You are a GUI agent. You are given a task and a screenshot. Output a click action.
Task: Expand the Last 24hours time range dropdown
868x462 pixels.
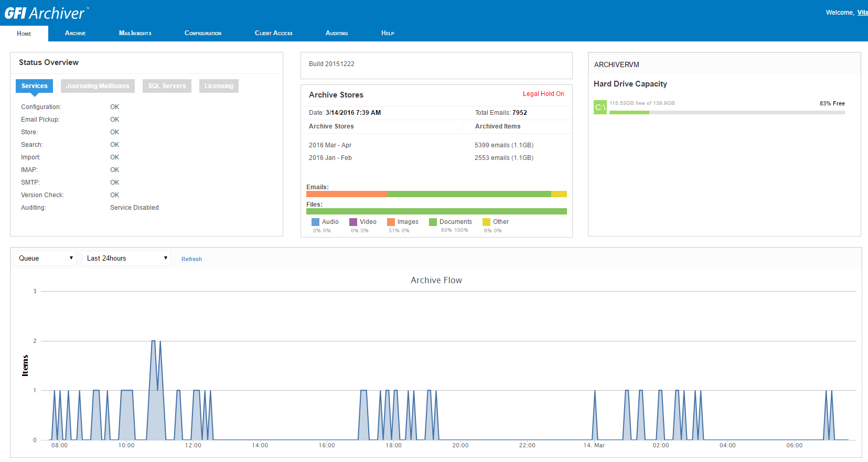[x=126, y=258]
